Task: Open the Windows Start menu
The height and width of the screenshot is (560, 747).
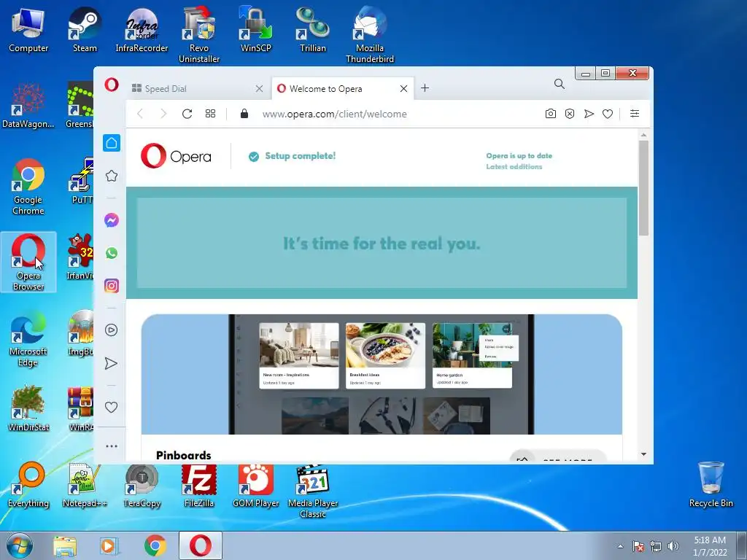Action: (x=19, y=545)
